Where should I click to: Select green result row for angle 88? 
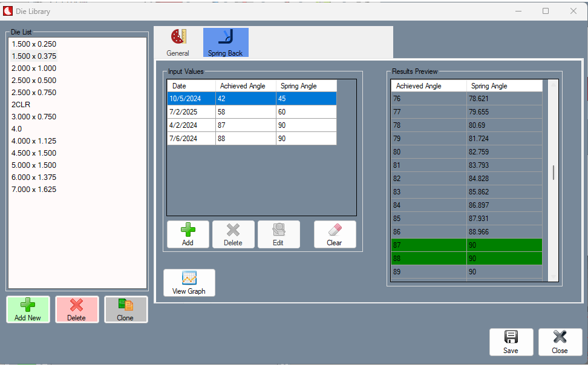point(467,259)
